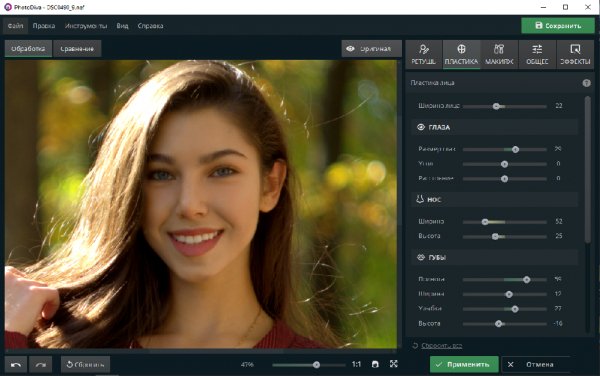Viewport: 600px width, 376px height.
Task: Click the portrait photo in the canvas
Action: (201, 204)
